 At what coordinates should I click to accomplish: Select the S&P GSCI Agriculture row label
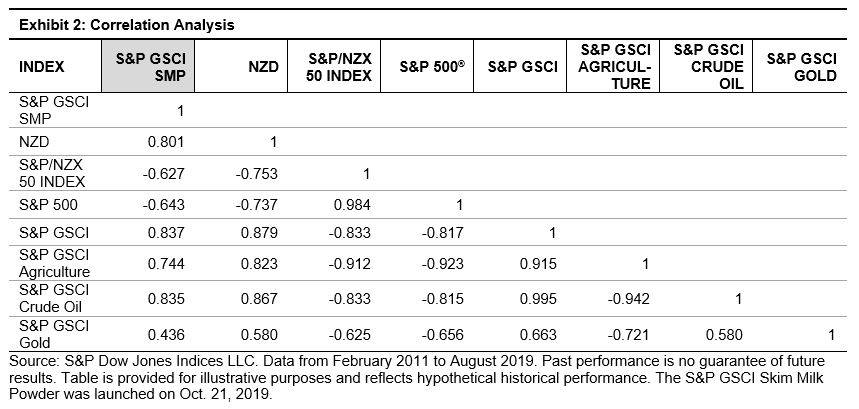click(54, 264)
